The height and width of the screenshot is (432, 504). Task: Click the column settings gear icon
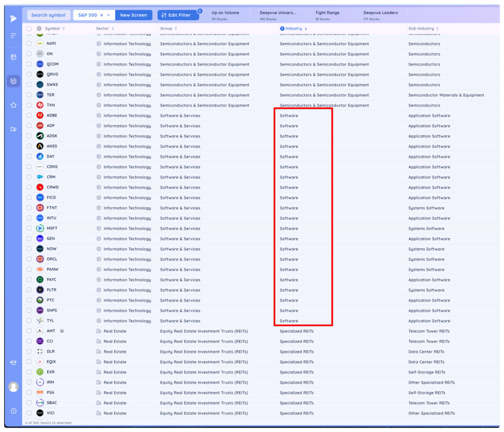pos(39,29)
